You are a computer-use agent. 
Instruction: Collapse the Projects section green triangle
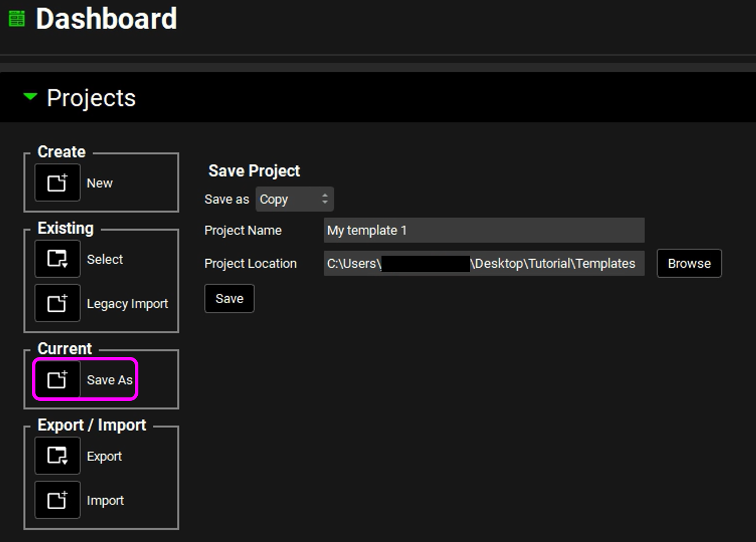[x=30, y=97]
